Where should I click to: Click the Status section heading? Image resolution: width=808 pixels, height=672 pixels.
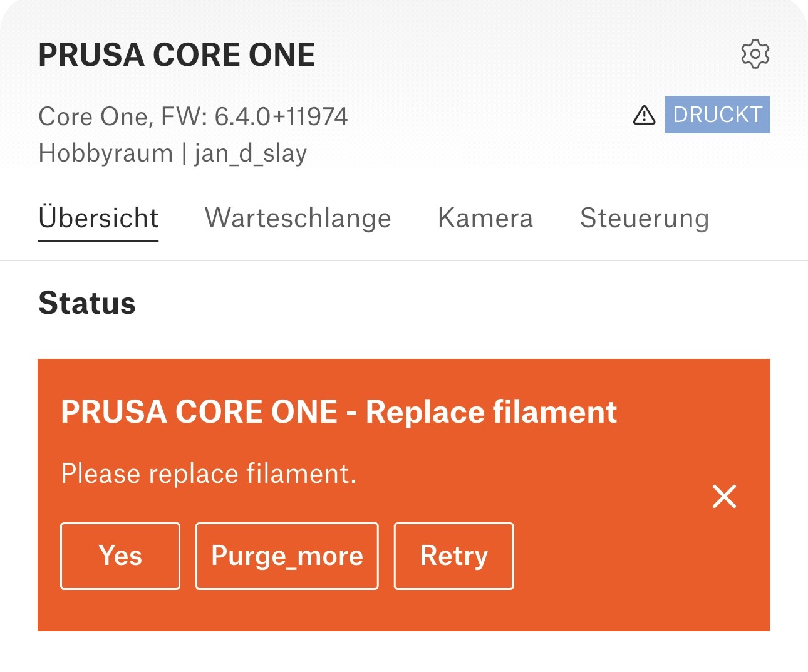(87, 303)
